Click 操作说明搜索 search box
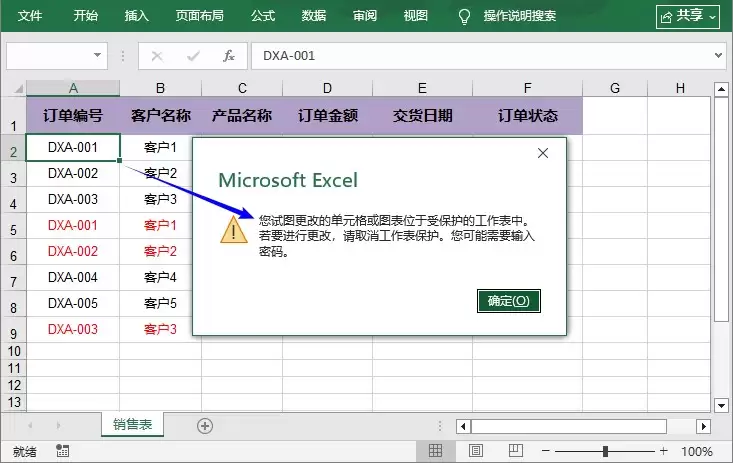Viewport: 733px width, 463px height. tap(520, 16)
